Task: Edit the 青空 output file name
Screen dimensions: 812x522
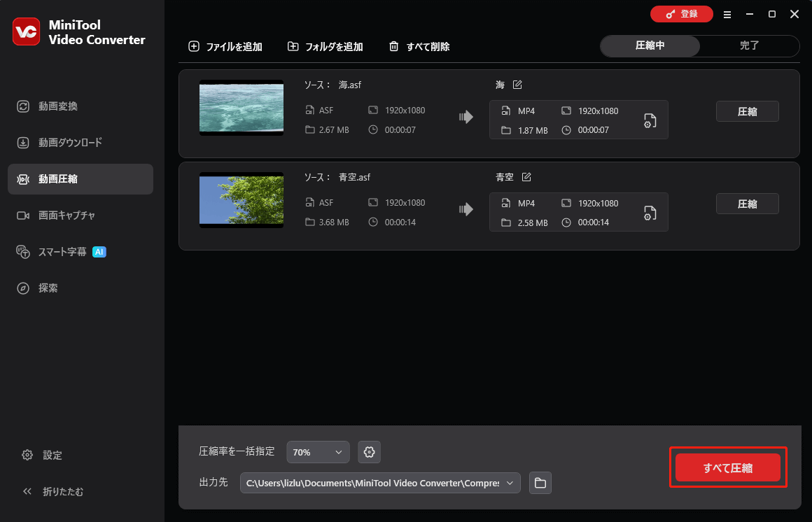Action: coord(526,176)
